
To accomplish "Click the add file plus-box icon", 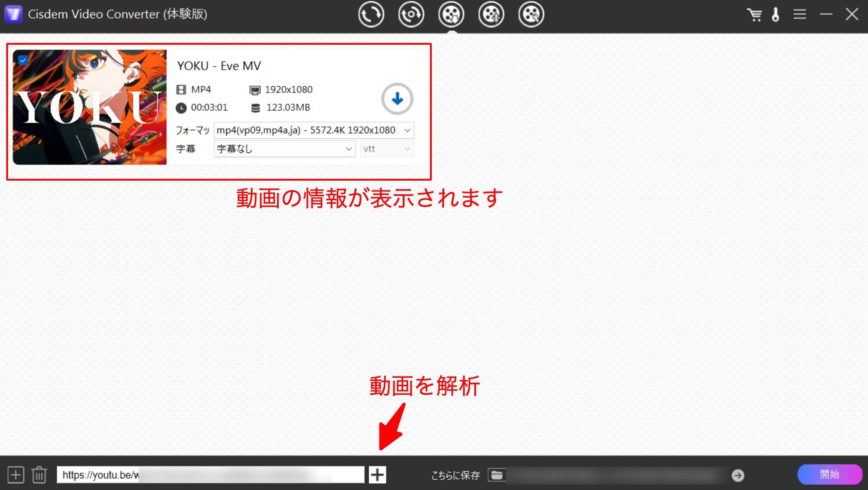I will [x=16, y=475].
